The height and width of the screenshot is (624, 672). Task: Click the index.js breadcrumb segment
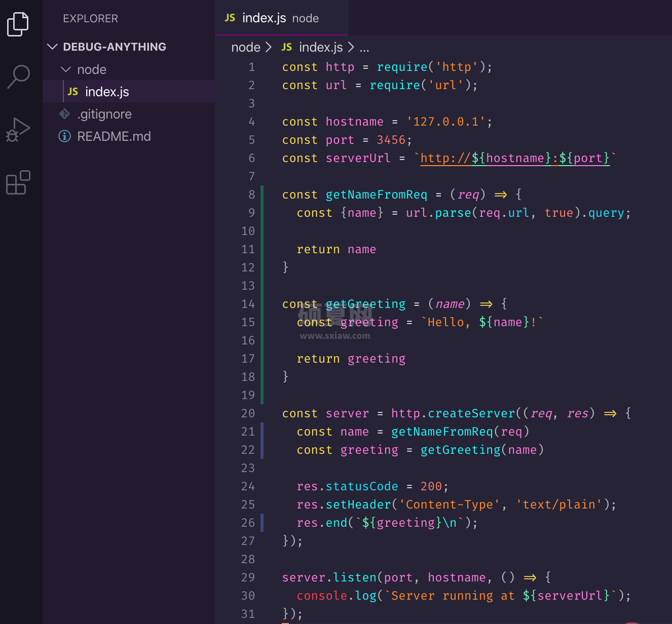pos(321,48)
